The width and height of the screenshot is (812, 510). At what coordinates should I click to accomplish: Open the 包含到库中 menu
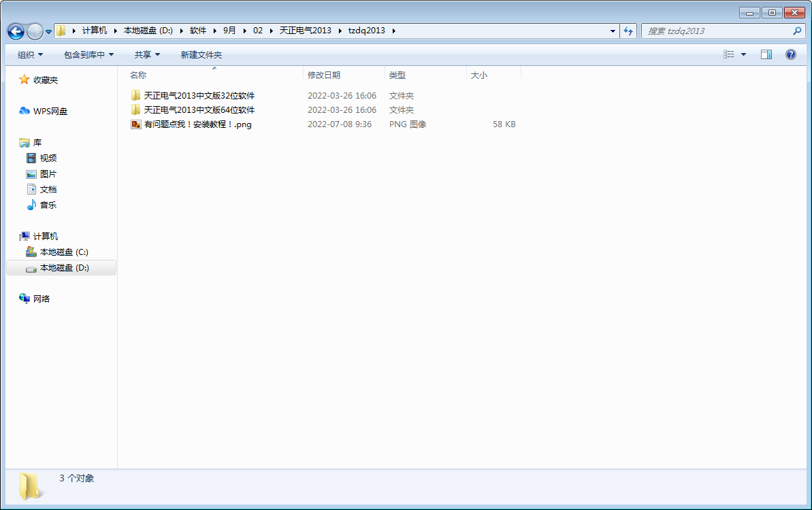[88, 55]
